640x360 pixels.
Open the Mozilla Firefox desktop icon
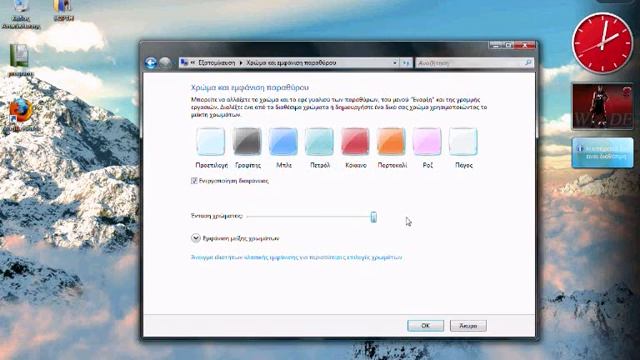(21, 112)
